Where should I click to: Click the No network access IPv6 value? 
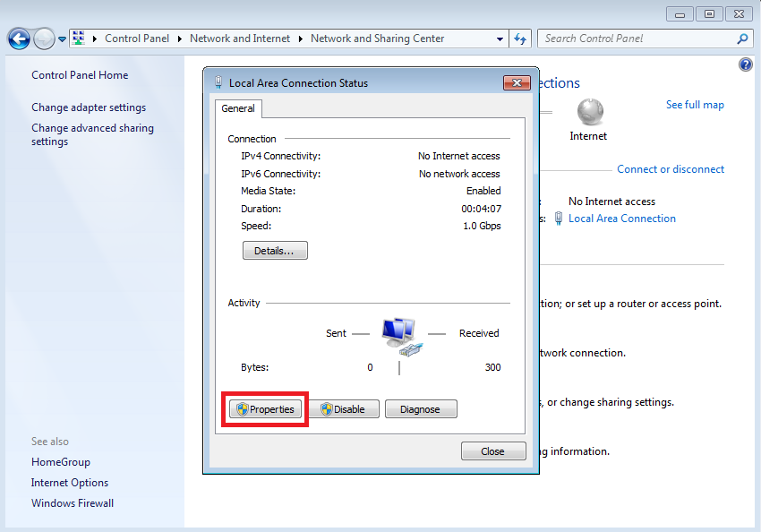point(459,174)
